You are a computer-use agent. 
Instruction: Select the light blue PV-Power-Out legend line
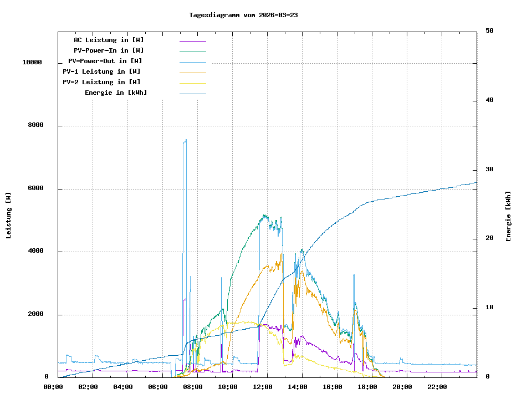pos(192,62)
